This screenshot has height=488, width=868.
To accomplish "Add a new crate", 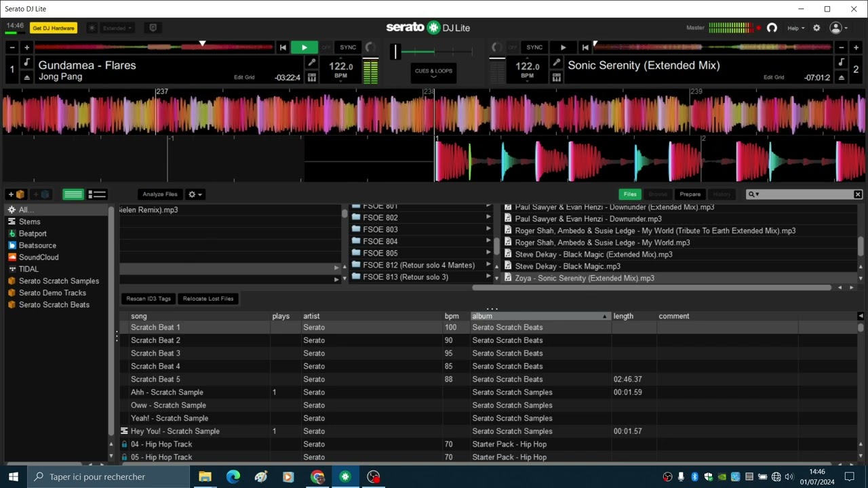I will (16, 195).
